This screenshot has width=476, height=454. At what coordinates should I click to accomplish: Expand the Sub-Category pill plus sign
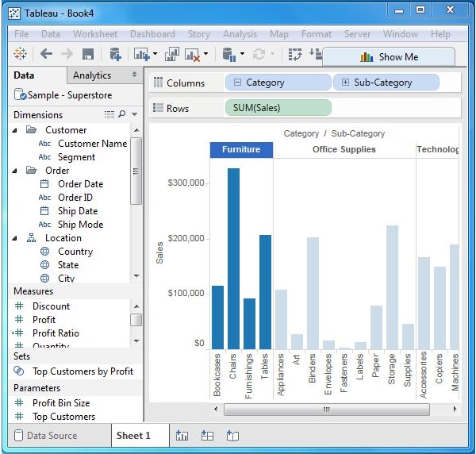(x=345, y=83)
